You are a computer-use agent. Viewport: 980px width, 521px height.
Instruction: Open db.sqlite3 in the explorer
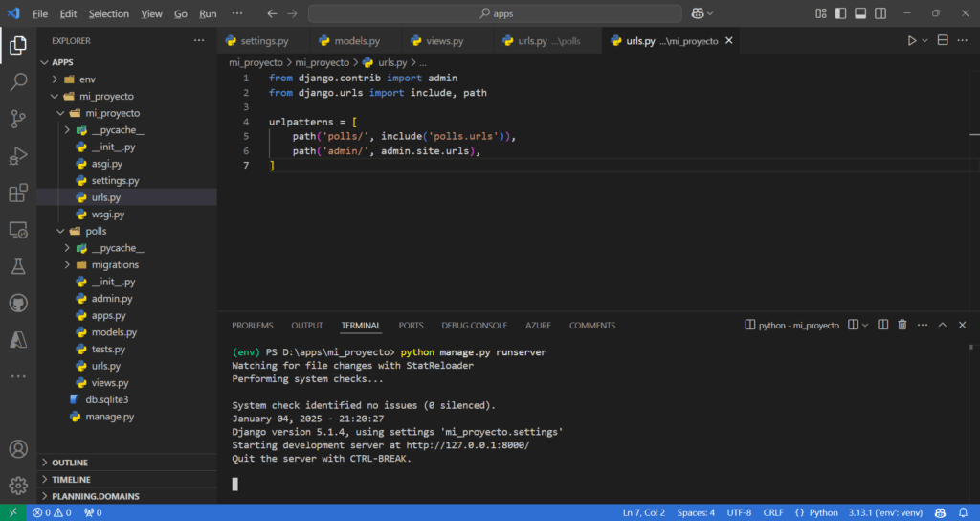[x=127, y=399]
